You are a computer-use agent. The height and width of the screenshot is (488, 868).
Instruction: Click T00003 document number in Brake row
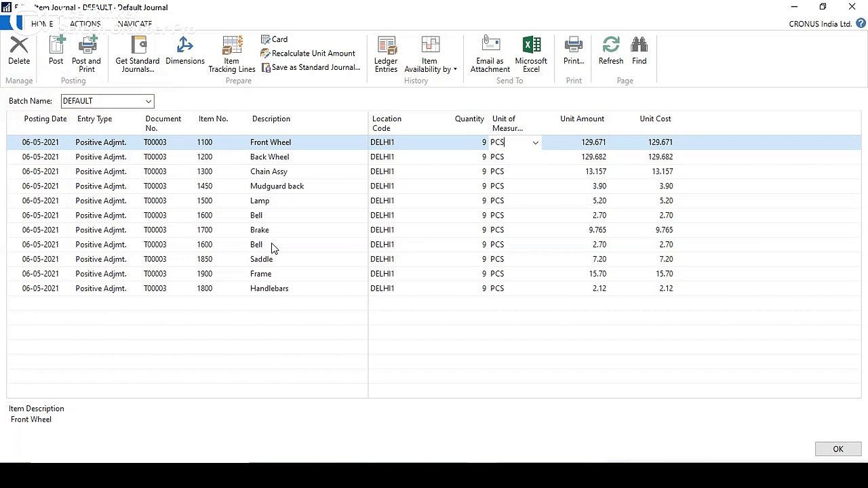[x=155, y=230]
